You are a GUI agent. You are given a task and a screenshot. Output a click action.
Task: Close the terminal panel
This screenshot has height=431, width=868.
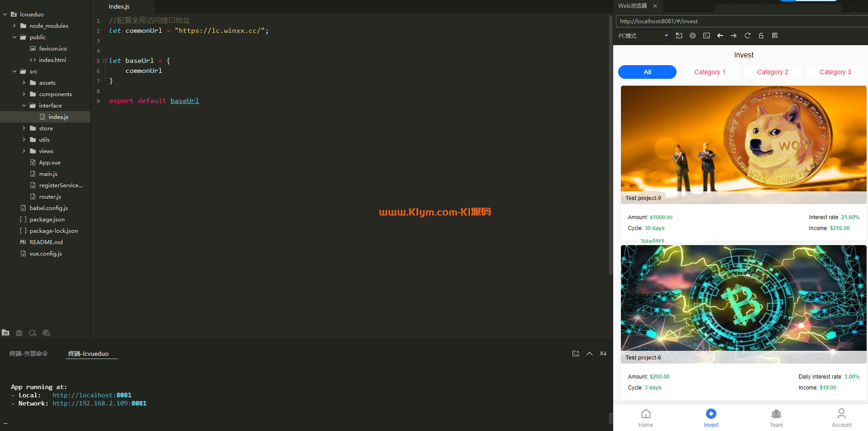(x=603, y=354)
